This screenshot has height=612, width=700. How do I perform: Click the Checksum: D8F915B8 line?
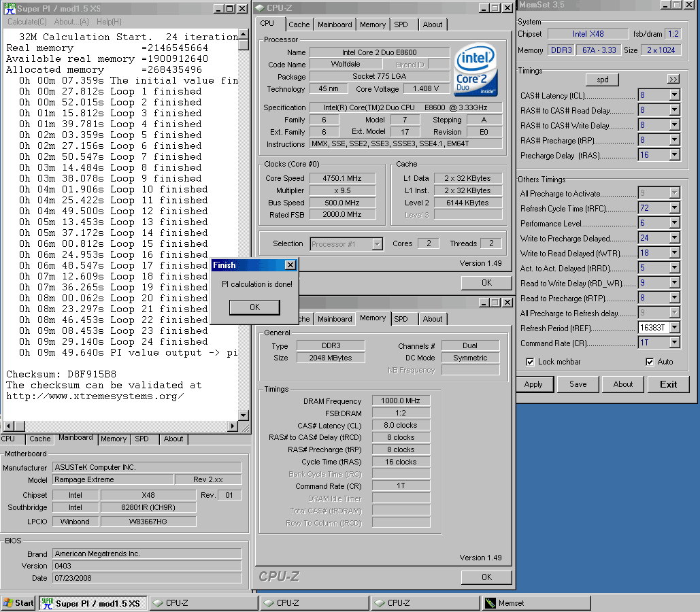click(x=61, y=374)
